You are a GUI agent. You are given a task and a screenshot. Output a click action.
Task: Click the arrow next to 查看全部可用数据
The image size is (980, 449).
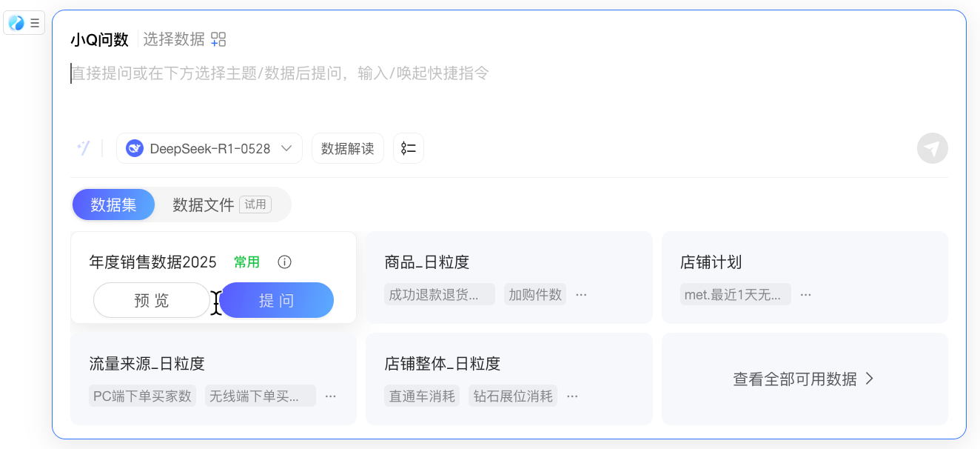coord(870,379)
